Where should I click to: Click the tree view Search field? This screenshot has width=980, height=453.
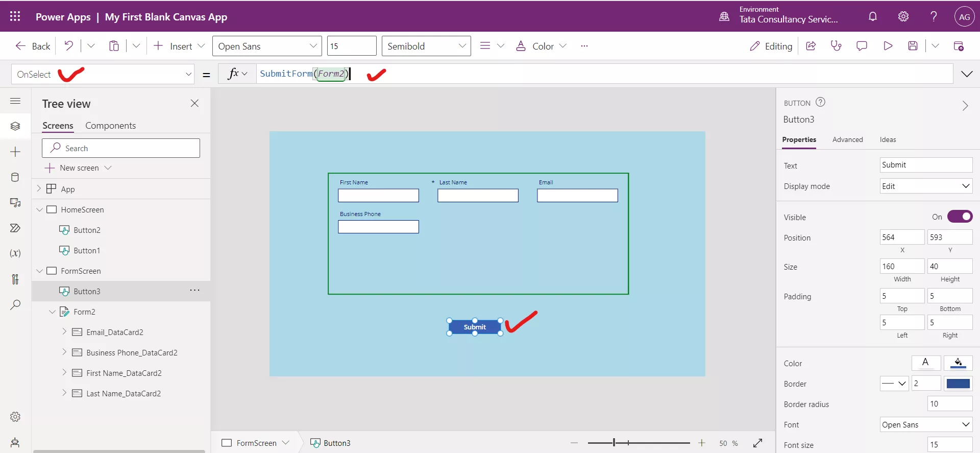point(121,148)
